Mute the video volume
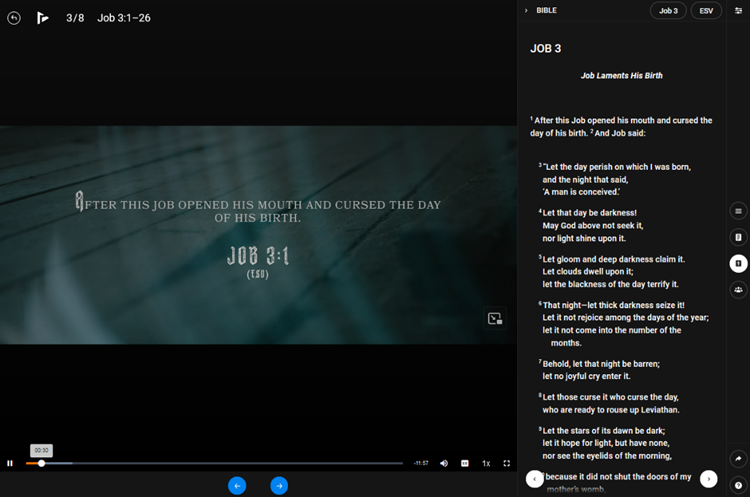Image resolution: width=750 pixels, height=497 pixels. (444, 463)
